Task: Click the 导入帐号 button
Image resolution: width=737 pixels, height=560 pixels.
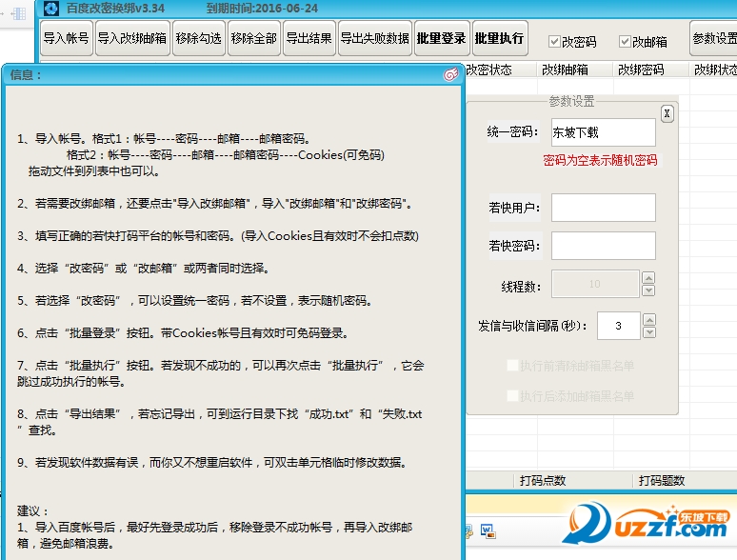Action: [x=67, y=38]
